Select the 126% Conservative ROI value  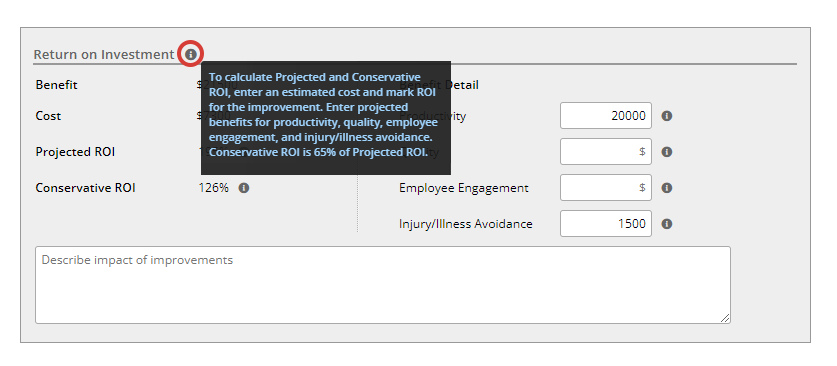coord(214,188)
